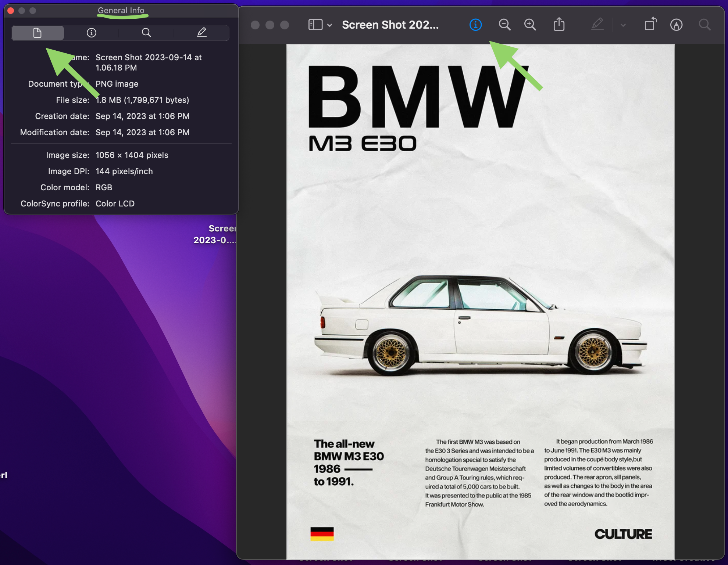Screen dimensions: 728x565
Task: Click the Screen Shot 202... window title
Action: (390, 25)
